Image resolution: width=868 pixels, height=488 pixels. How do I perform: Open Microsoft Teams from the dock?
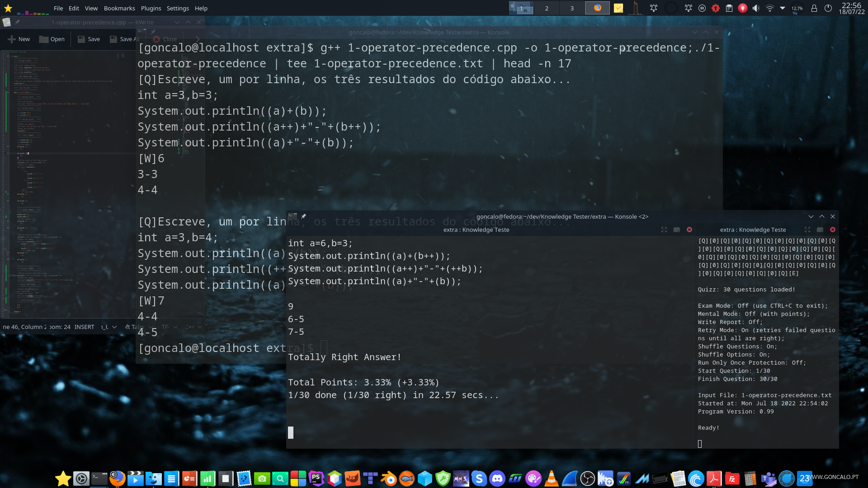pos(769,478)
